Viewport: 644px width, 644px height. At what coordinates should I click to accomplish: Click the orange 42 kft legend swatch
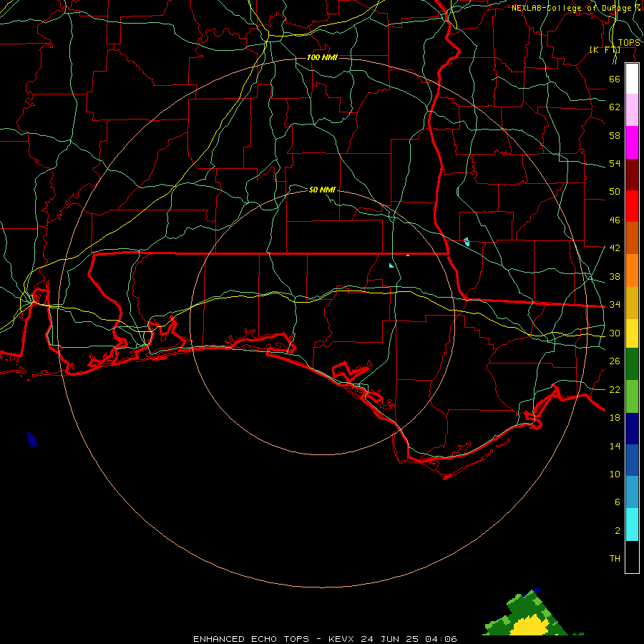tap(632, 270)
